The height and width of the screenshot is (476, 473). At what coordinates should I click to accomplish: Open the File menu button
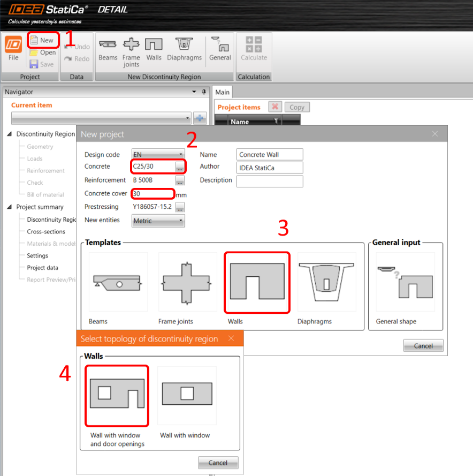[13, 50]
